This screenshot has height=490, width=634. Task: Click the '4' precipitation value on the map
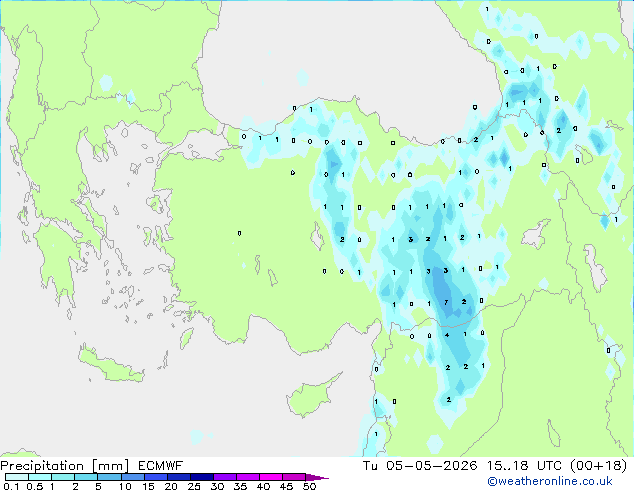pos(447,335)
